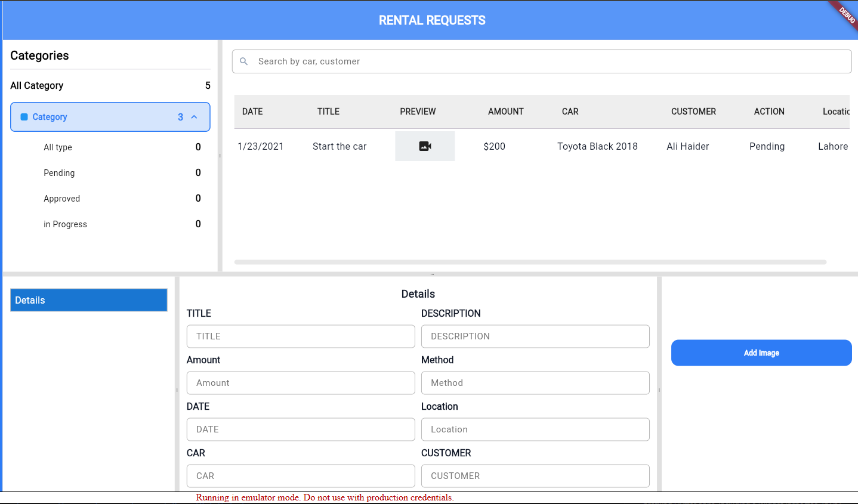Screen dimensions: 858x504
Task: Sort by the DATE column header
Action: point(252,112)
